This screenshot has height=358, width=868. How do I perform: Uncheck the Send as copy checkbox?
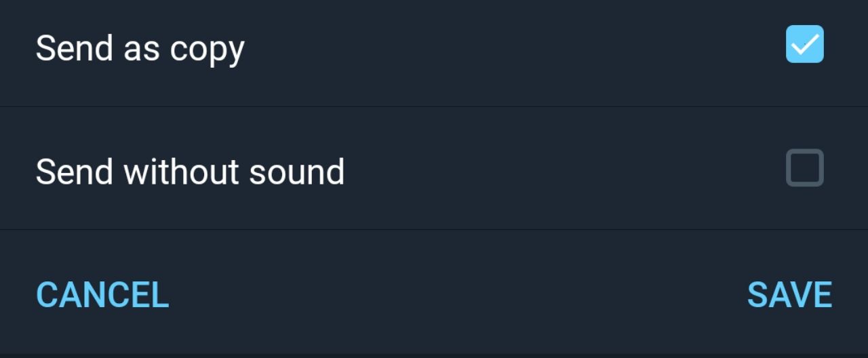coord(804,44)
